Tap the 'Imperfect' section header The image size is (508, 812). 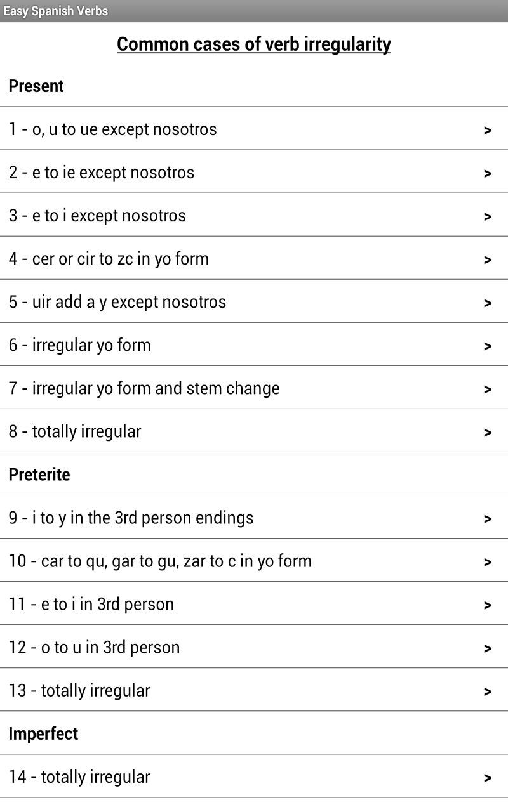pos(43,733)
